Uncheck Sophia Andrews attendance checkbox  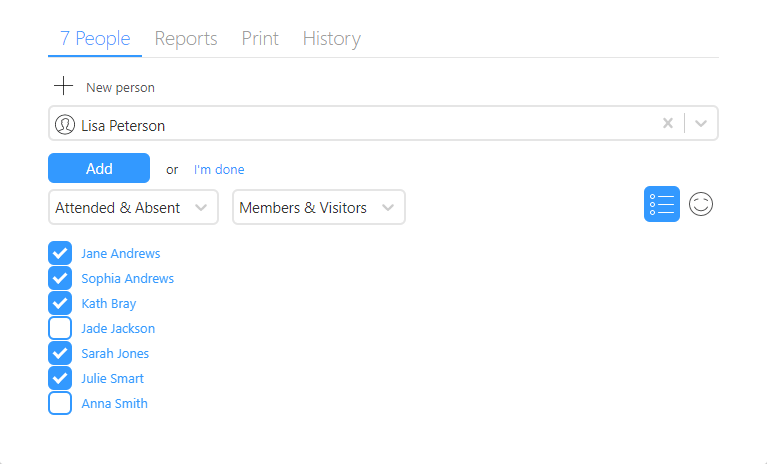(x=60, y=278)
